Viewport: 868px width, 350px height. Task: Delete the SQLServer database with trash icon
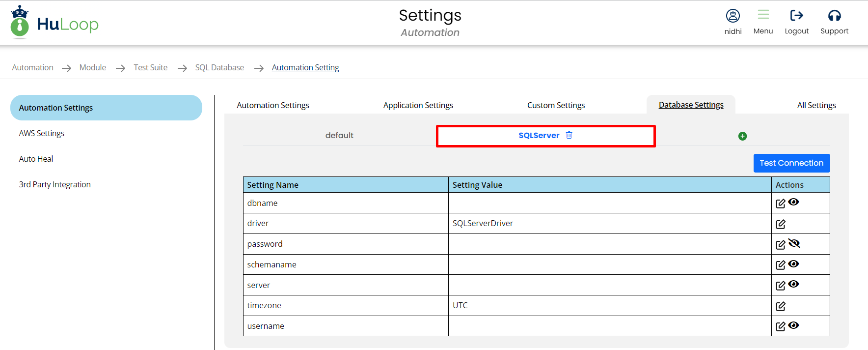(x=569, y=135)
